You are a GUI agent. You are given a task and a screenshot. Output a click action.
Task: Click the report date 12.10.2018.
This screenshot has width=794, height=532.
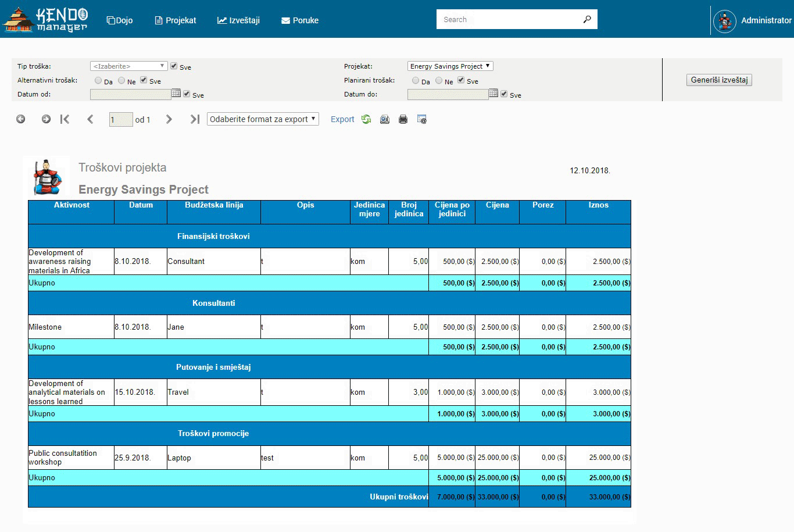pos(590,170)
